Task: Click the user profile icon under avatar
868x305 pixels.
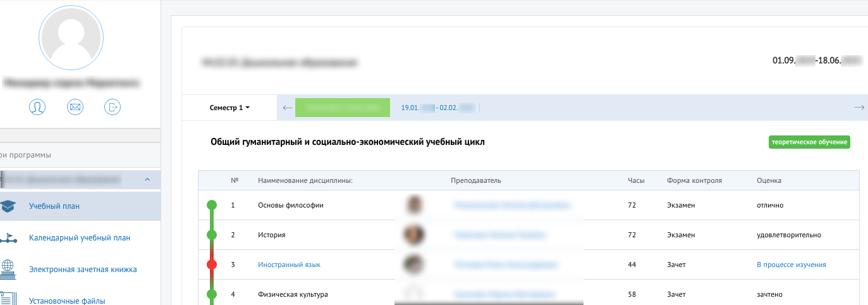Action: click(x=37, y=107)
